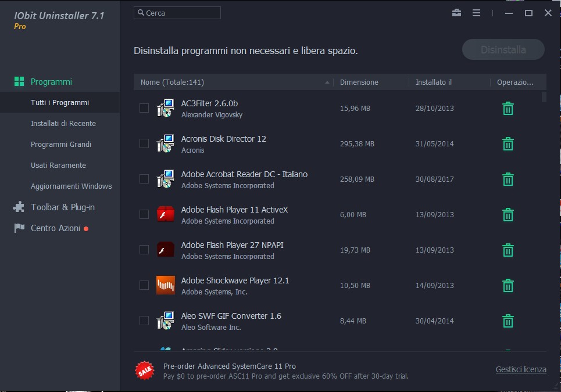The height and width of the screenshot is (392, 561).
Task: Click the Adobe Shockwave Player orange icon
Action: click(x=166, y=285)
